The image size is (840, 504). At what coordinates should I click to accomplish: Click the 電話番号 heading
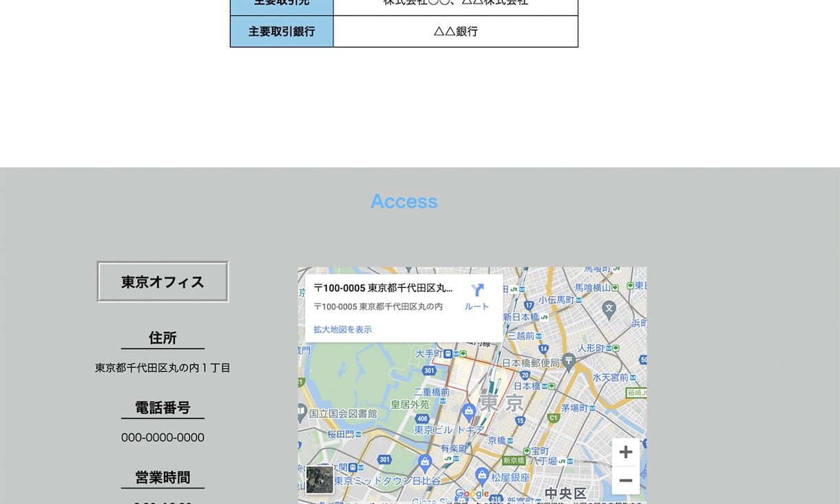162,408
